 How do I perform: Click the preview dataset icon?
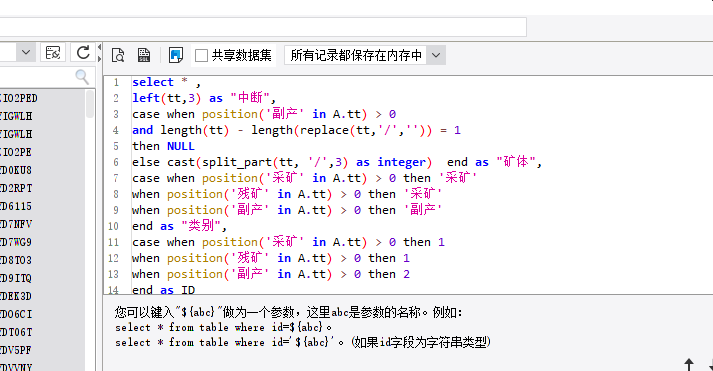(118, 55)
